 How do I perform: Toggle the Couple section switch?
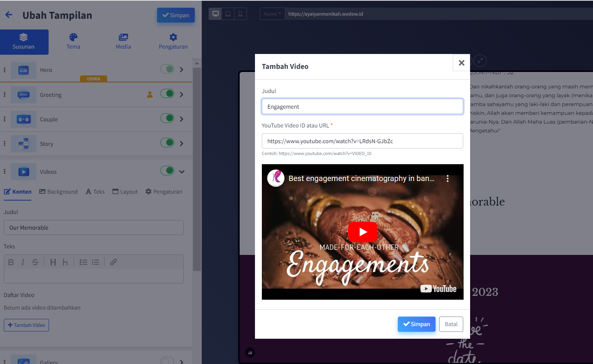point(167,118)
